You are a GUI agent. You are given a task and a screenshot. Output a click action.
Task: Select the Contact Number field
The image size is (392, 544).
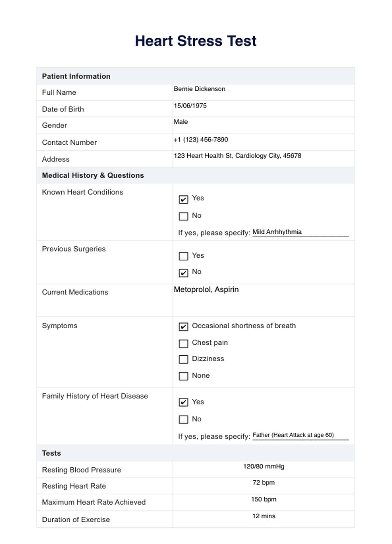pos(263,142)
